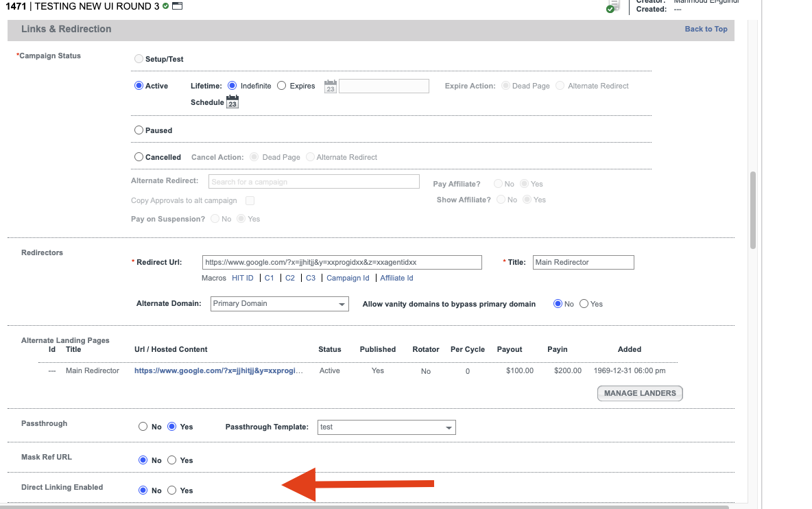Set Direct Linking Enabled to No
This screenshot has height=509, width=812.
[x=143, y=490]
